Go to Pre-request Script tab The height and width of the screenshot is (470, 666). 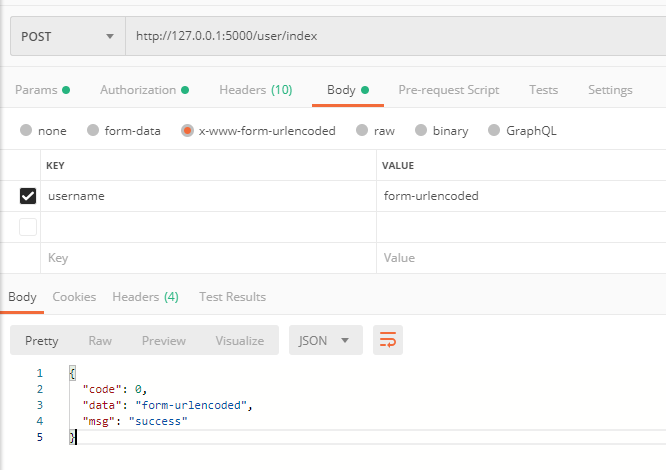[448, 90]
